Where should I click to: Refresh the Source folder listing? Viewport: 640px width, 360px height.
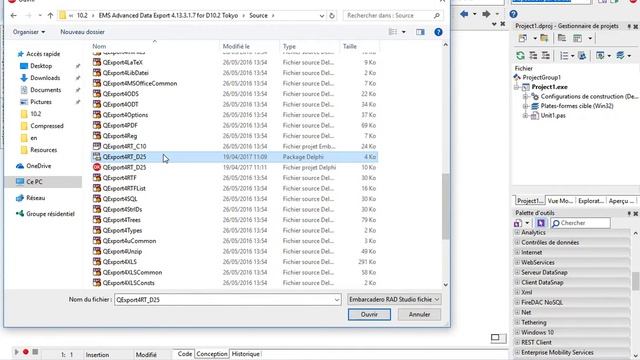[x=332, y=16]
